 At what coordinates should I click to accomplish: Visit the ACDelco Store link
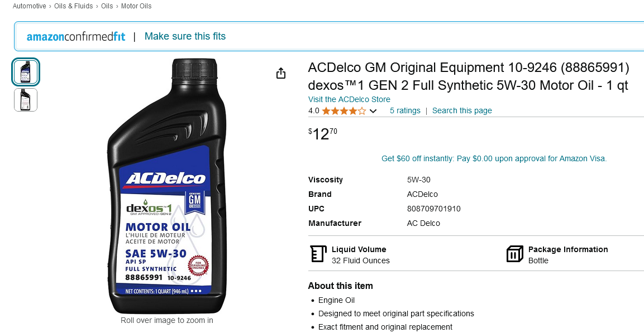tap(349, 99)
